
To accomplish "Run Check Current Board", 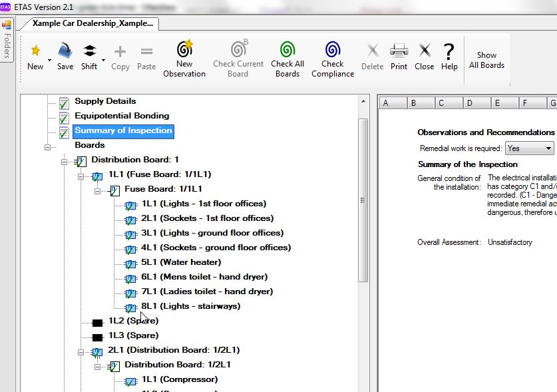I will click(x=238, y=59).
